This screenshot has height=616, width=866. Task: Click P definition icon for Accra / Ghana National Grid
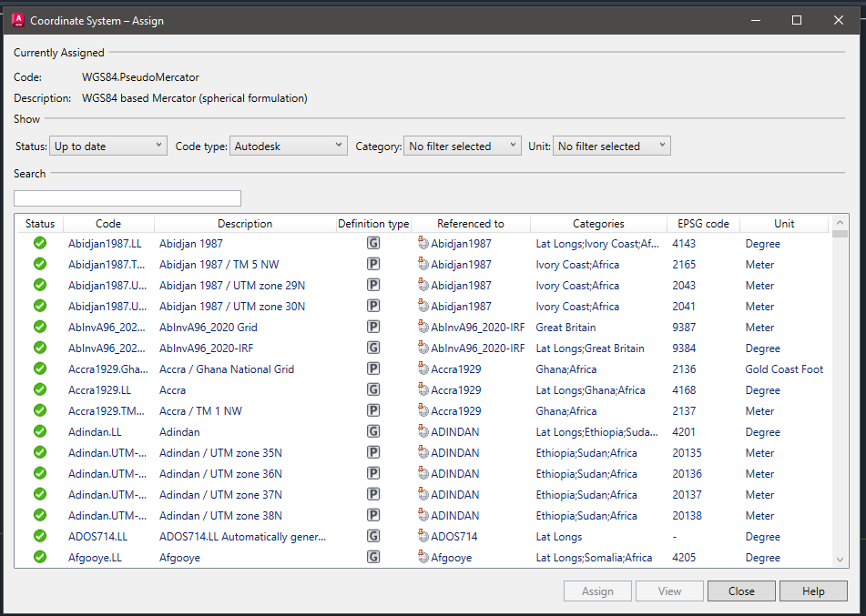(x=373, y=369)
